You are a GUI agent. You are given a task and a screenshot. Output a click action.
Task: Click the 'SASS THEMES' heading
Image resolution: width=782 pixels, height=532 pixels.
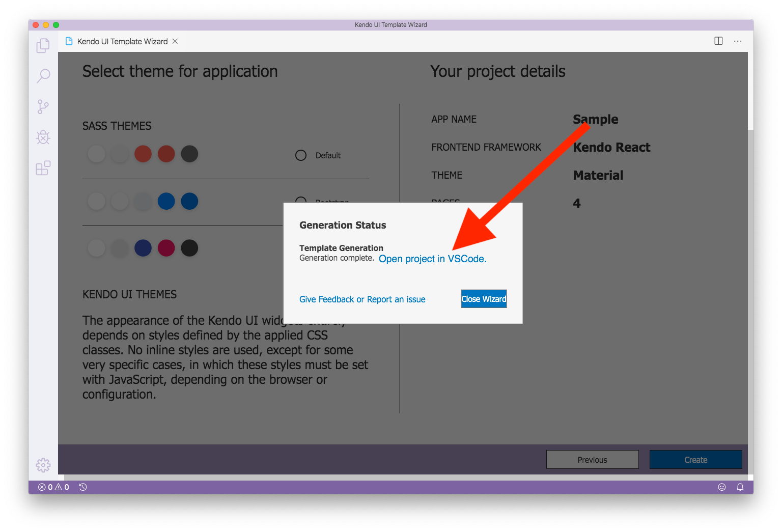(x=117, y=126)
